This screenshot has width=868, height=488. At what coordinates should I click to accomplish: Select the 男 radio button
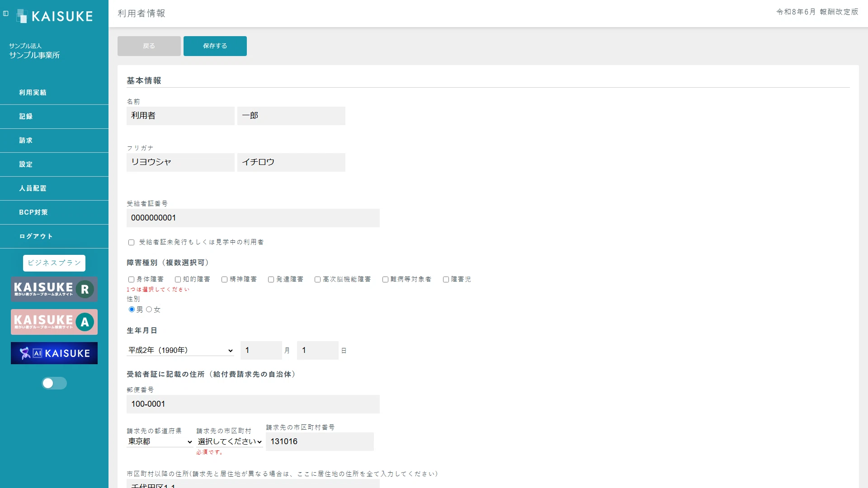pos(132,310)
